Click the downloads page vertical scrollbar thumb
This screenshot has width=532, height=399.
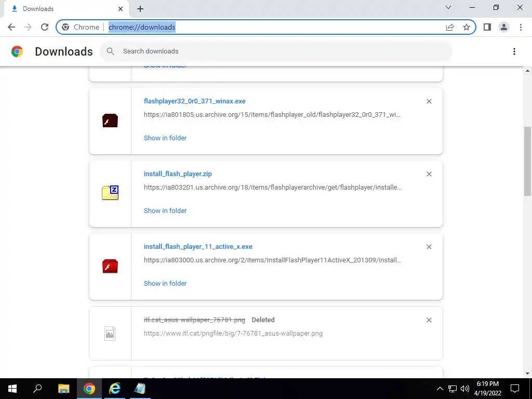coord(527,161)
